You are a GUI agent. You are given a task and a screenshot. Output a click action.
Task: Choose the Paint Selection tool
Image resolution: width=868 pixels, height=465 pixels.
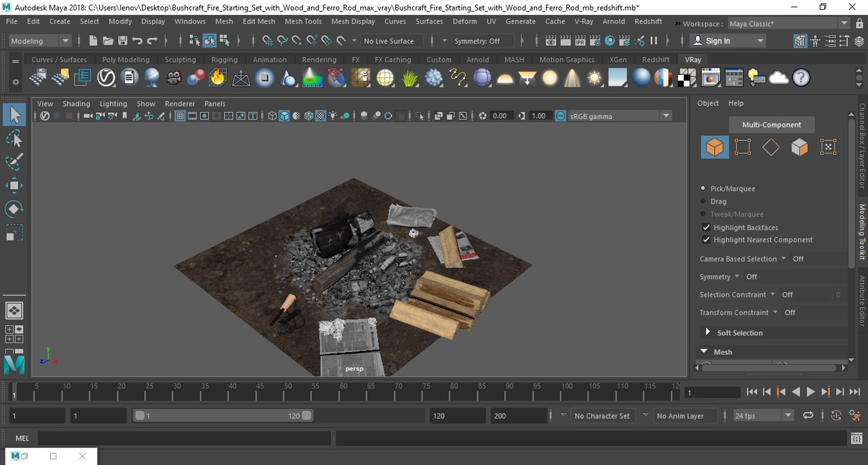pos(14,162)
